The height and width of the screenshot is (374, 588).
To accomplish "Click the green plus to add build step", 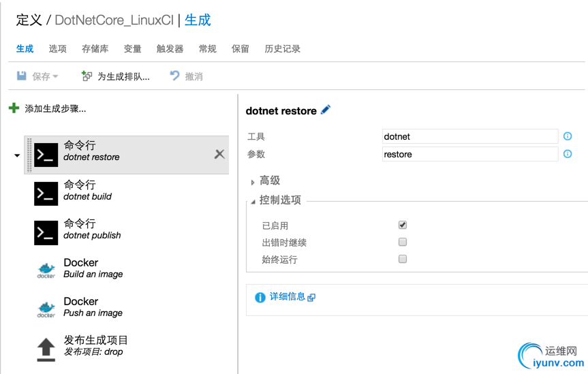I will click(x=14, y=108).
